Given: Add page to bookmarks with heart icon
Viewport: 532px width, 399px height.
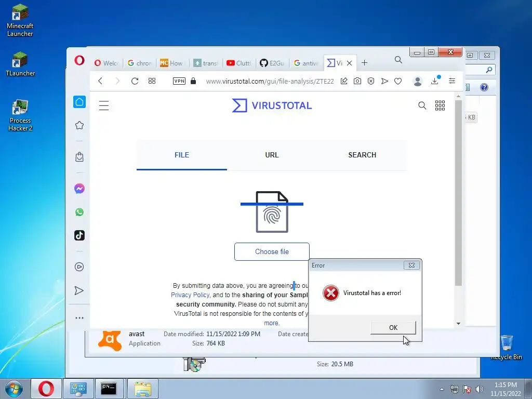Looking at the screenshot, I should 398,81.
